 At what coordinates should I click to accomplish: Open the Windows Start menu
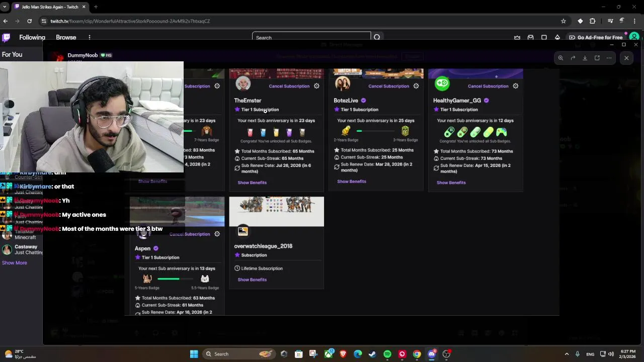[194, 354]
